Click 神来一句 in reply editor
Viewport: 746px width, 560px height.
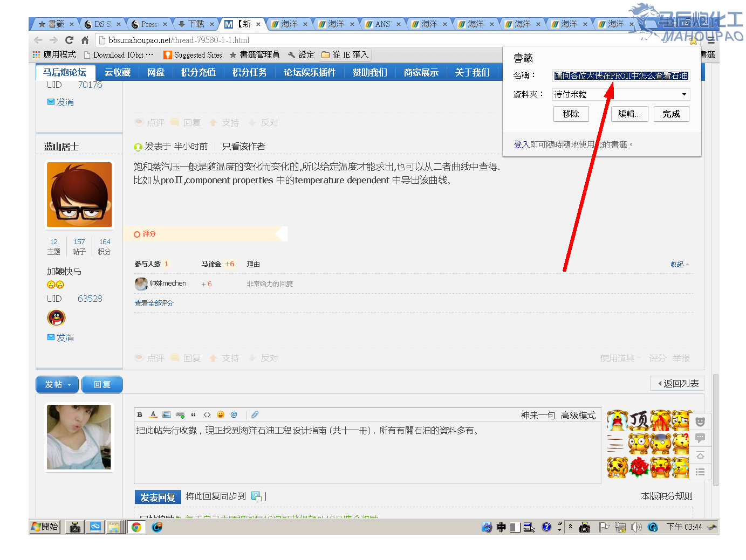click(538, 415)
